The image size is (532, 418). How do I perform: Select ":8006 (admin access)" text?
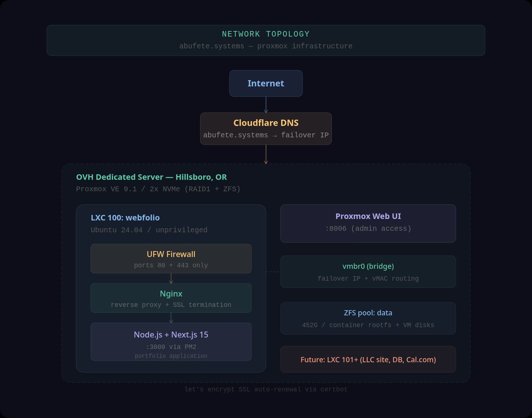tap(368, 229)
